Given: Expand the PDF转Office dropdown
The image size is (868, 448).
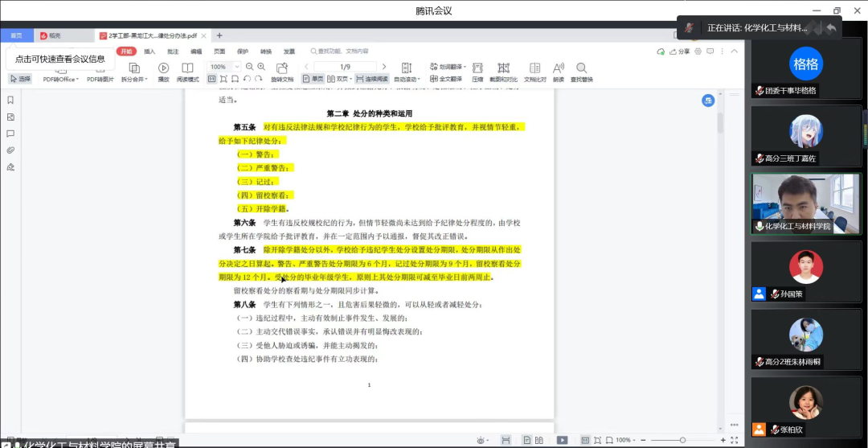Looking at the screenshot, I should click(61, 80).
